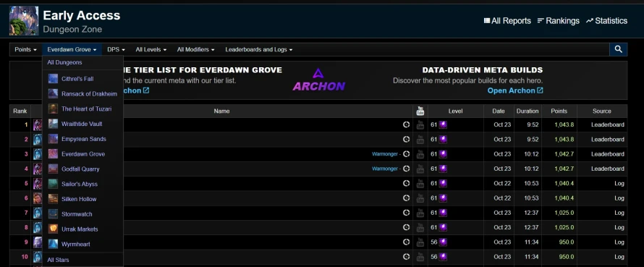The height and width of the screenshot is (267, 644).
Task: Click the Urrak Markets dungeon icon
Action: pos(53,229)
